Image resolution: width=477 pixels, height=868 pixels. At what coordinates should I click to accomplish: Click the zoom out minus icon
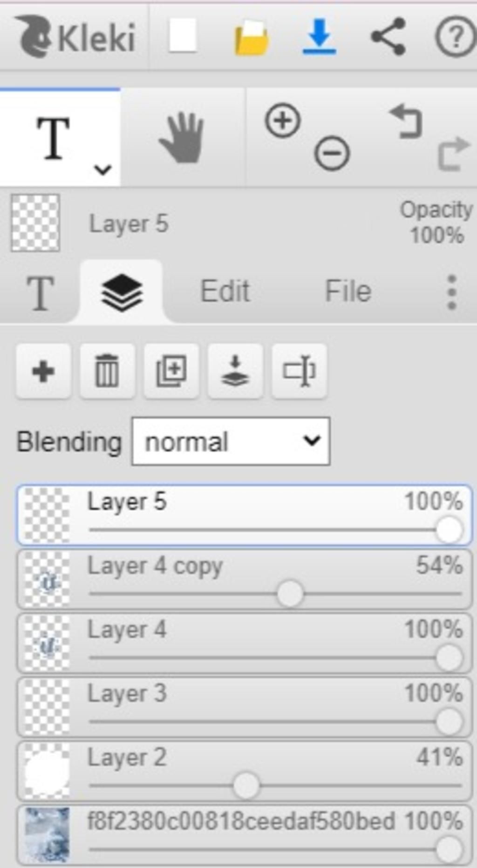(x=332, y=153)
